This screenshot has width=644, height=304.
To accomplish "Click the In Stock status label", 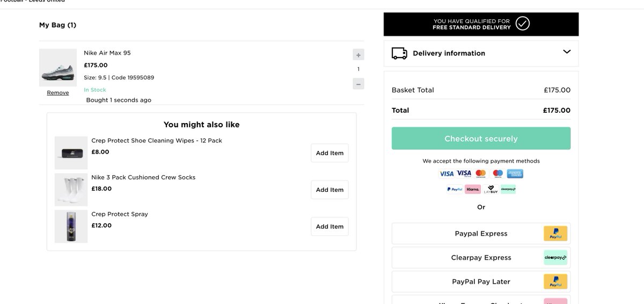I will click(95, 90).
